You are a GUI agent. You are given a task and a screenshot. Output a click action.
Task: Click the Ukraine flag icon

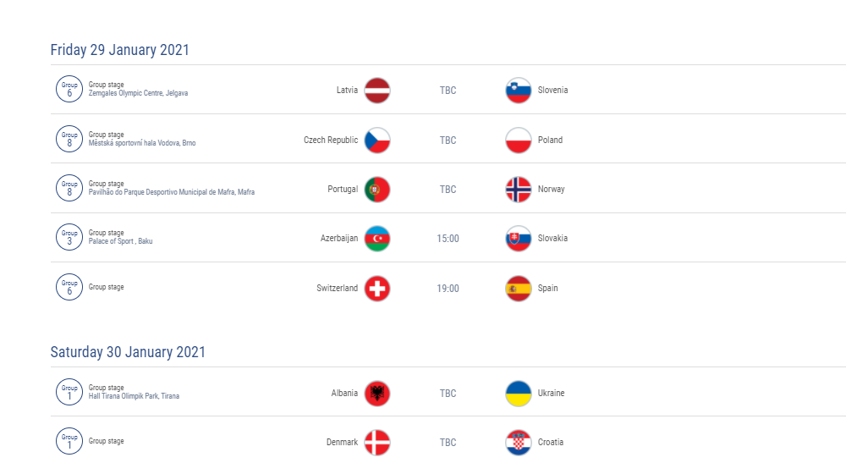tap(518, 393)
